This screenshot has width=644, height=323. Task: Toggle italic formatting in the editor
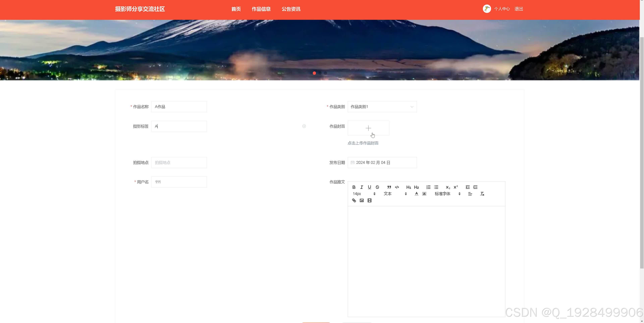(362, 187)
